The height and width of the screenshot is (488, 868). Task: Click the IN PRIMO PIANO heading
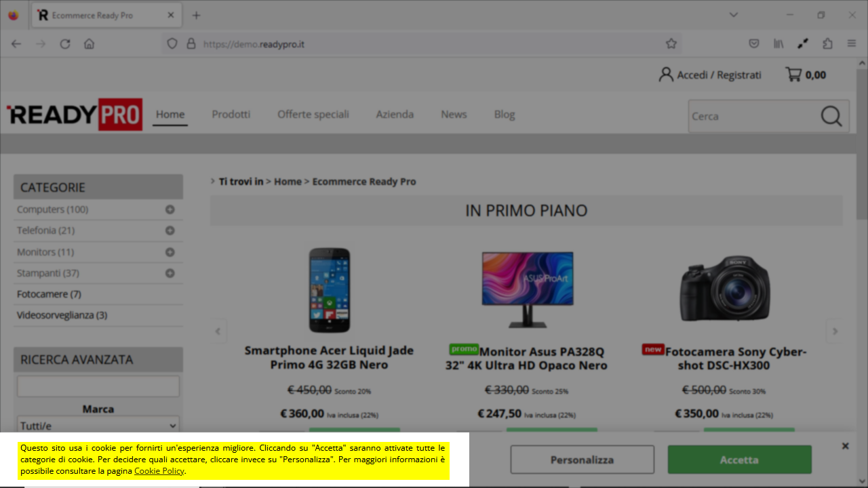click(x=526, y=211)
